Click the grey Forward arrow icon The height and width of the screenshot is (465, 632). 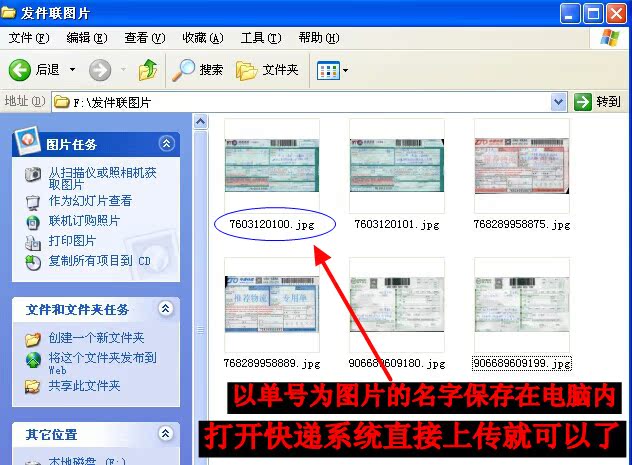point(100,70)
